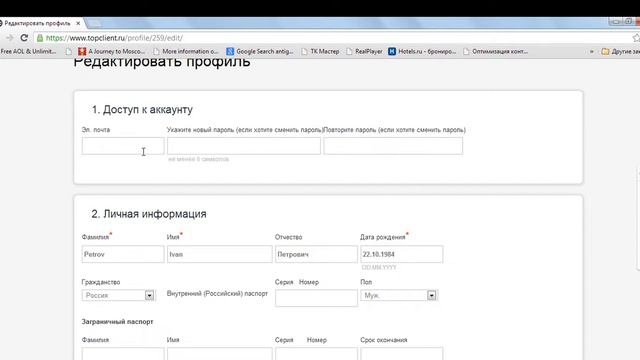Open RealPlayer bookmark
640x360 pixels.
[x=364, y=51]
